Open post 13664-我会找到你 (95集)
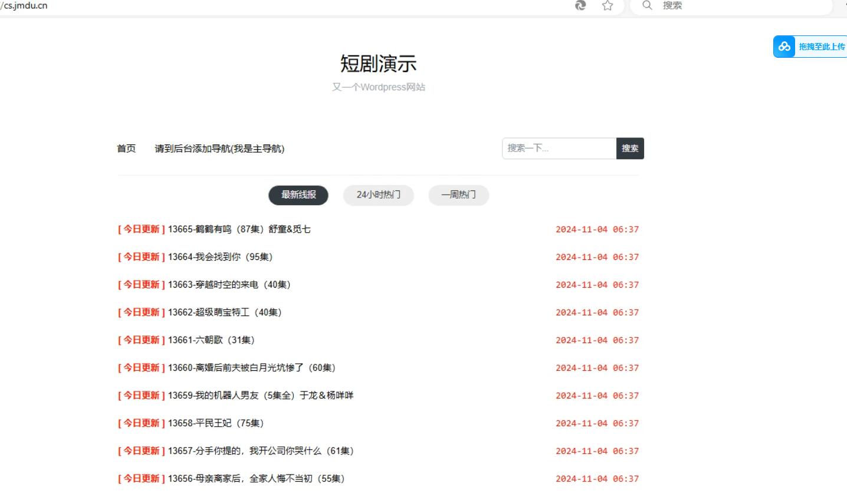Image resolution: width=847 pixels, height=504 pixels. point(220,257)
